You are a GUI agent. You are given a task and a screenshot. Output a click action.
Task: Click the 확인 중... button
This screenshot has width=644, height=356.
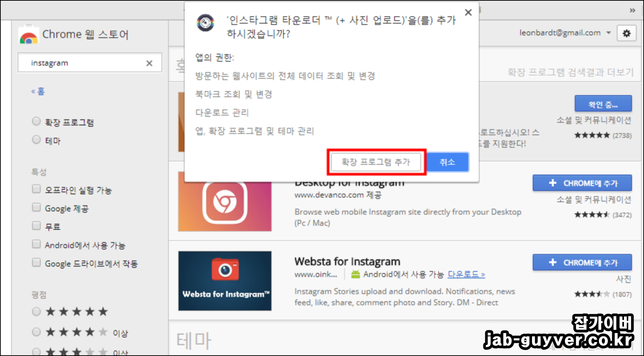tap(603, 104)
